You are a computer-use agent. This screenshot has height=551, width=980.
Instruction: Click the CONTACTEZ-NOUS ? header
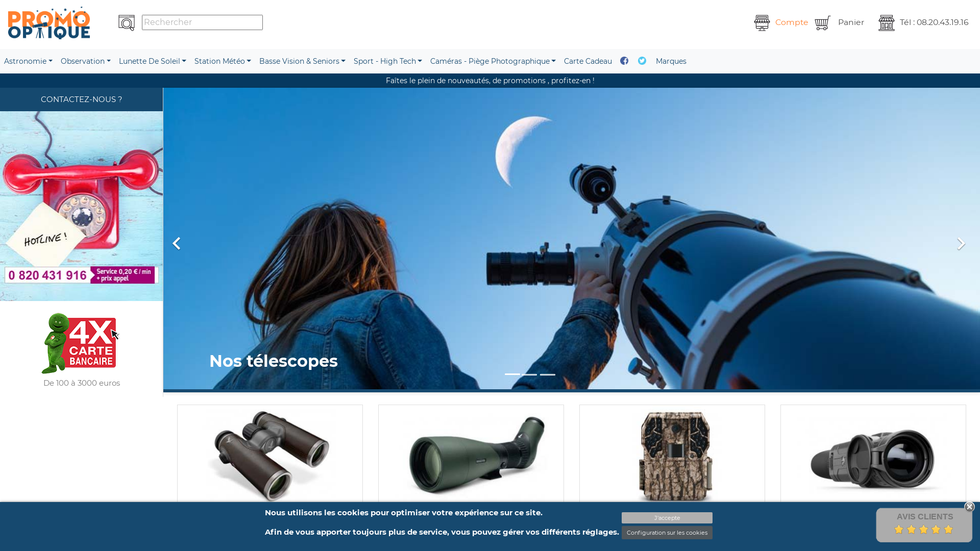(81, 99)
